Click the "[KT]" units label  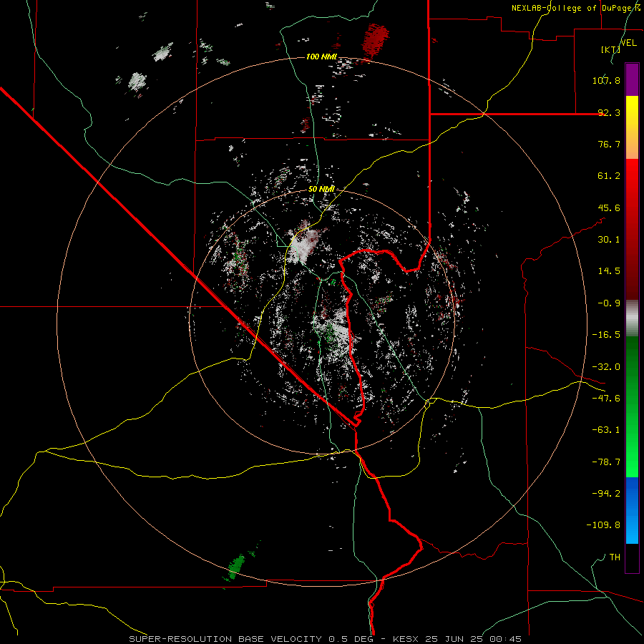click(x=611, y=49)
